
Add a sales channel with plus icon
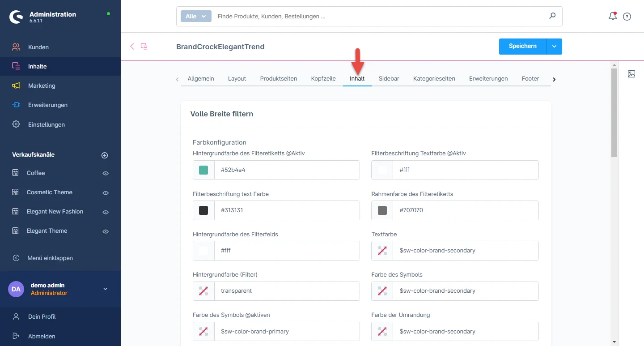point(105,155)
